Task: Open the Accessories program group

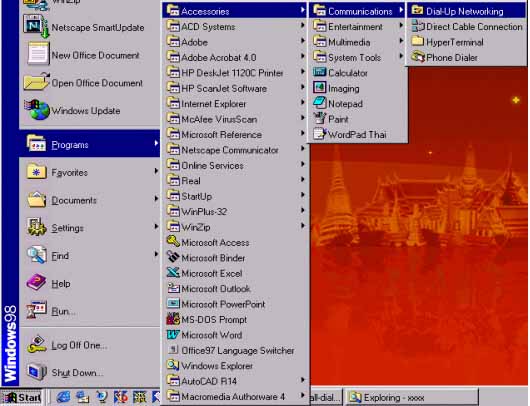Action: point(235,11)
